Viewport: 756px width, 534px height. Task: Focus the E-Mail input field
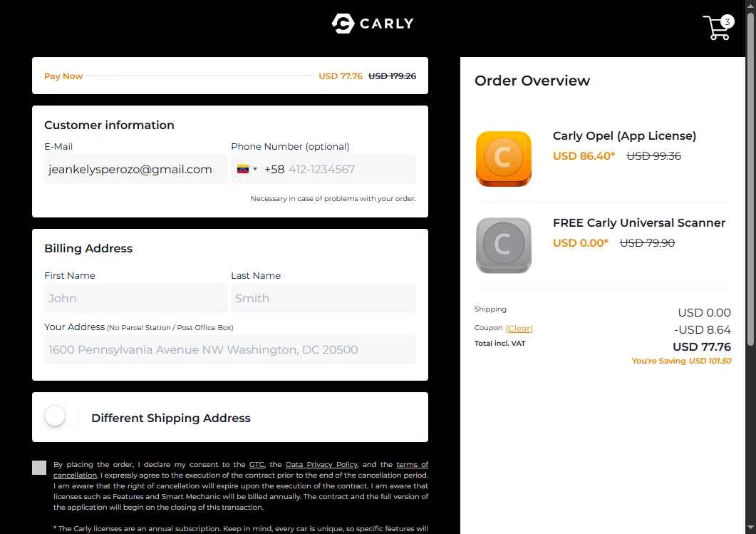pyautogui.click(x=135, y=169)
